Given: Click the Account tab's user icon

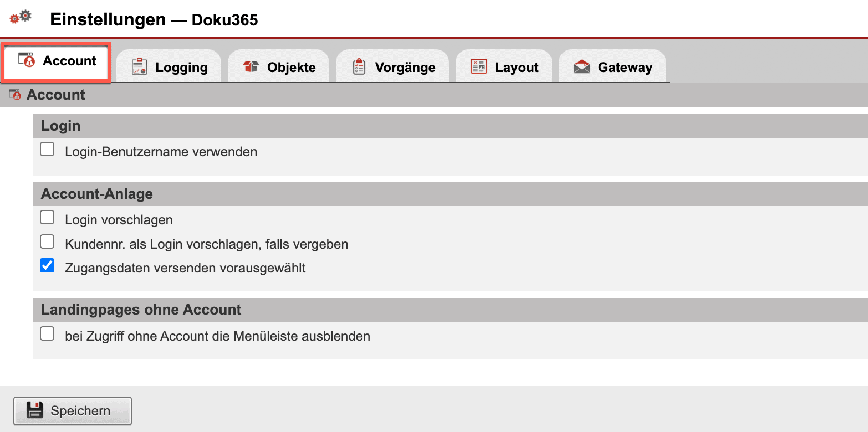Looking at the screenshot, I should coord(27,60).
